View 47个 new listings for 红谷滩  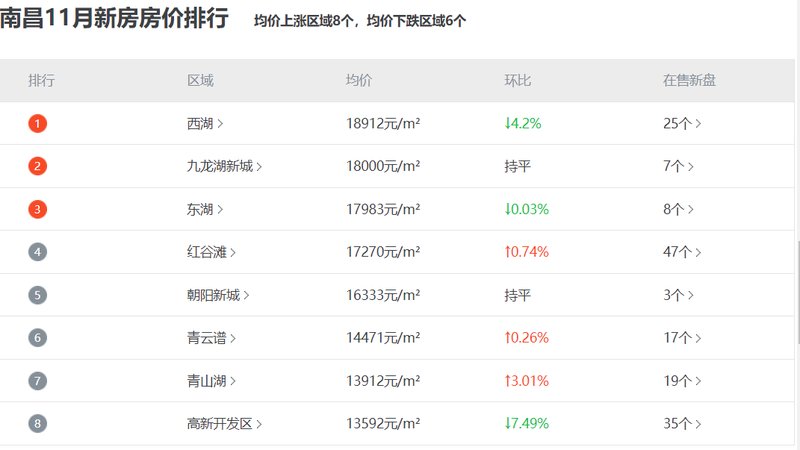(x=682, y=252)
